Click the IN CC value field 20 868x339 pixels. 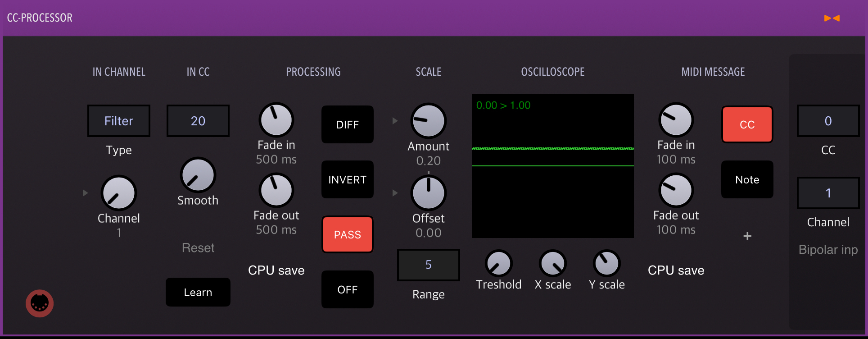pos(198,121)
